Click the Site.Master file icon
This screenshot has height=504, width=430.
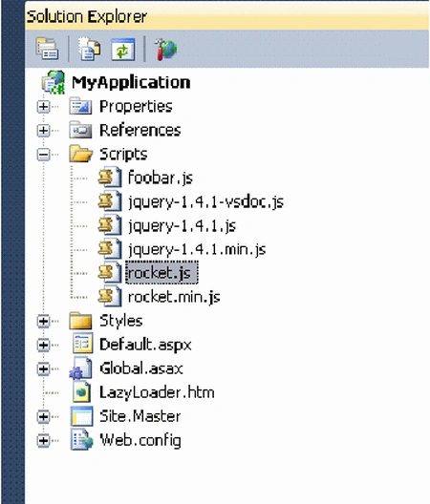tap(82, 416)
